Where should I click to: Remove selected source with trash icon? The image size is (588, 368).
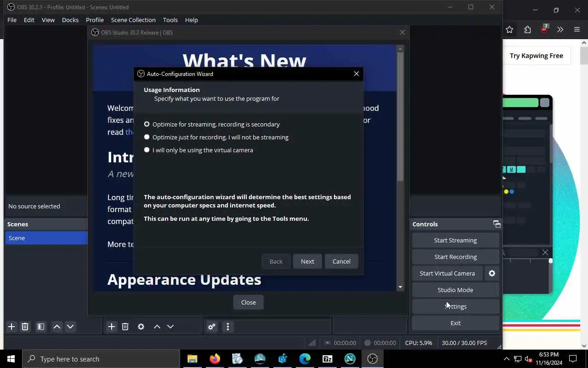pos(125,327)
